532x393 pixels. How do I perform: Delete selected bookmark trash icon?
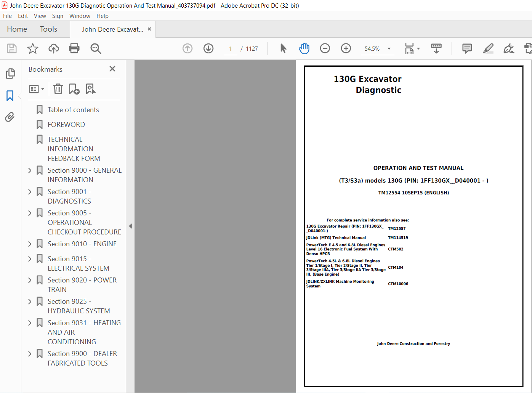click(58, 89)
